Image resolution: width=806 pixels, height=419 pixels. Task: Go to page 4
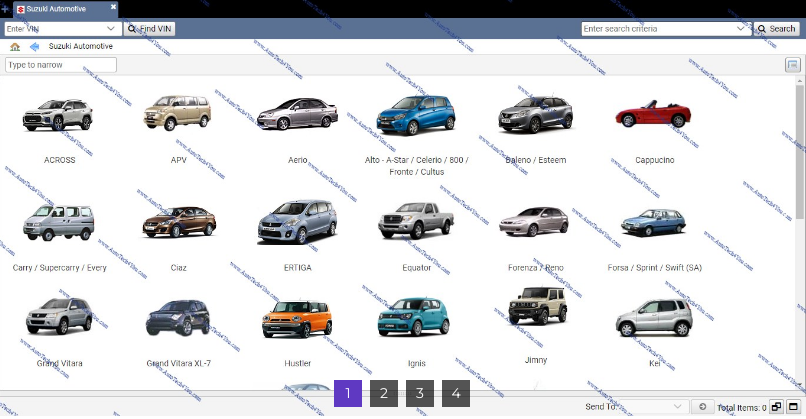click(456, 393)
